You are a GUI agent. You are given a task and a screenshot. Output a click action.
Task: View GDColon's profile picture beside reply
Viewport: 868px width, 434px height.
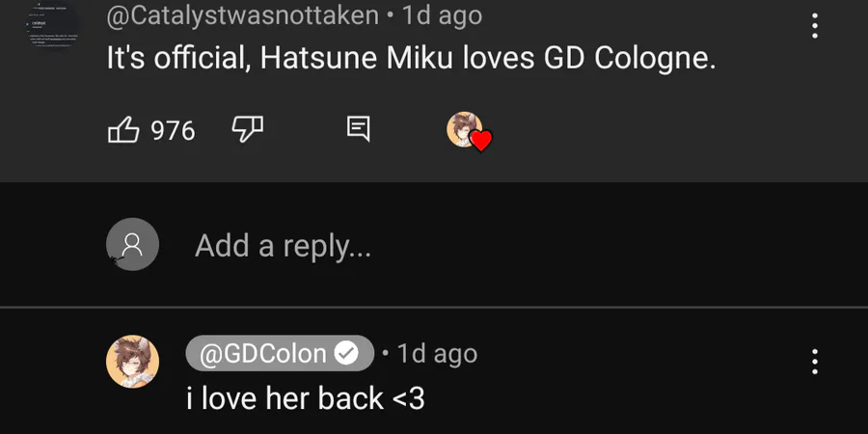click(132, 362)
